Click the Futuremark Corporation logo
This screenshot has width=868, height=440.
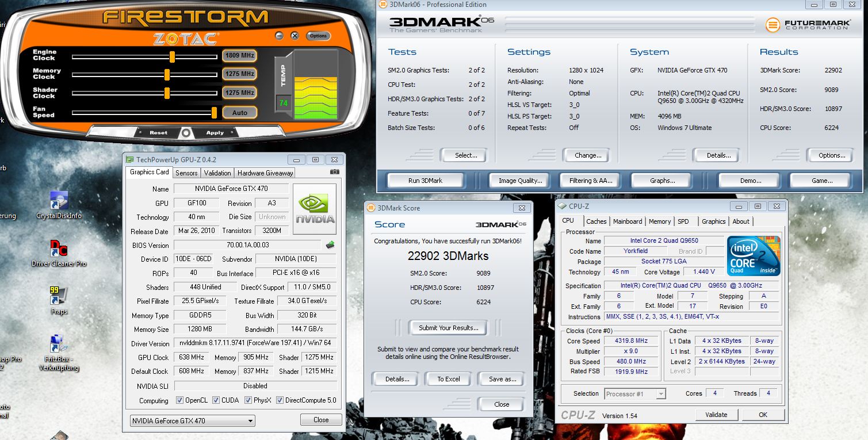pyautogui.click(x=809, y=25)
